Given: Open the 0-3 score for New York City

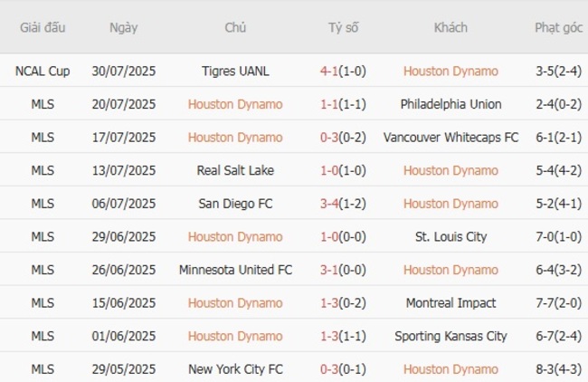Looking at the screenshot, I should [x=330, y=369].
